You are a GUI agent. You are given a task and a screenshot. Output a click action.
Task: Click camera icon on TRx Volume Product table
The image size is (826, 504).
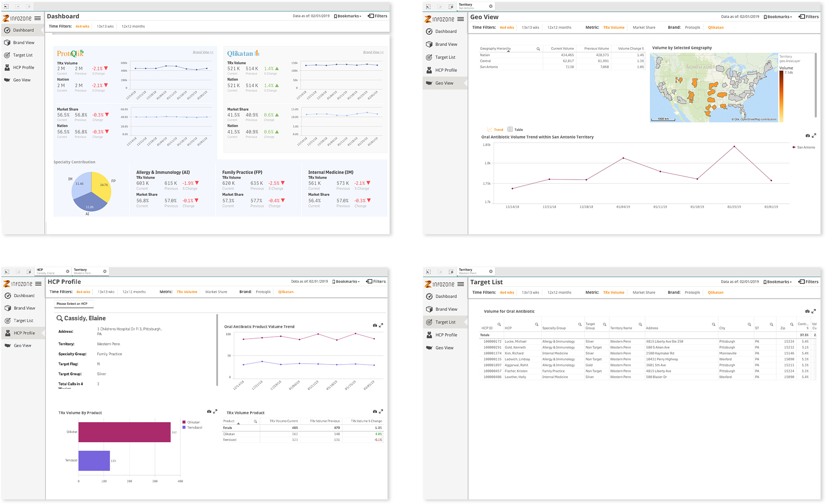click(375, 412)
